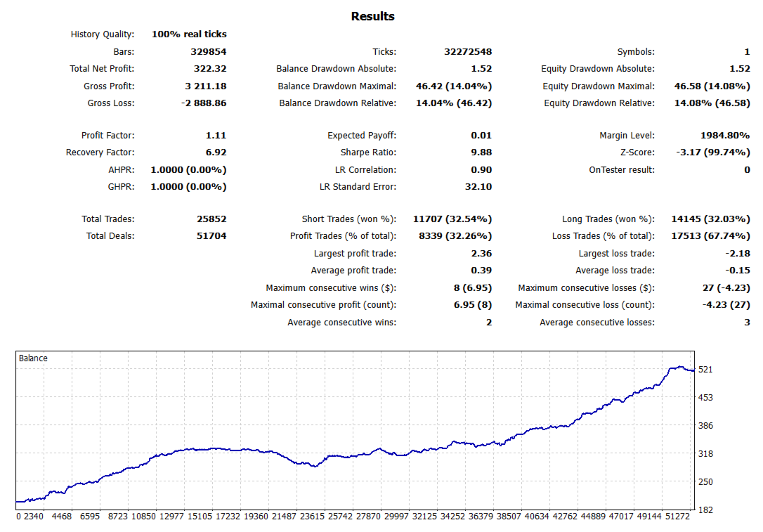Image resolution: width=763 pixels, height=532 pixels.
Task: Select Total Net Profit value 322.32
Action: click(210, 69)
